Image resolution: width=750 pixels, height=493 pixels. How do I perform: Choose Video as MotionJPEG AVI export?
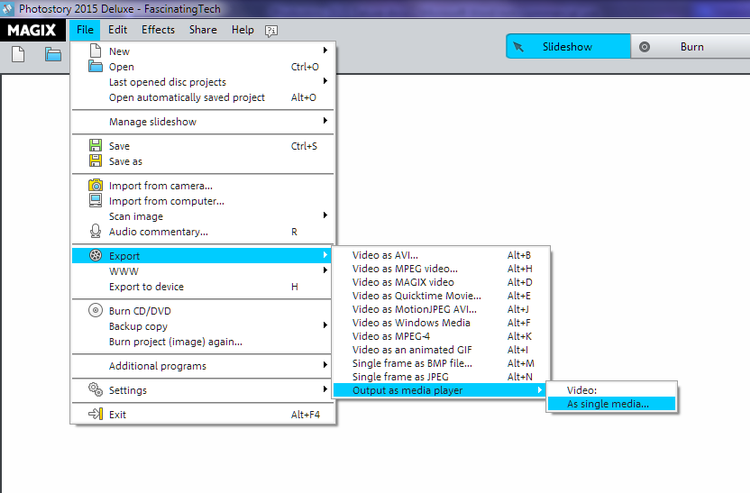442,309
